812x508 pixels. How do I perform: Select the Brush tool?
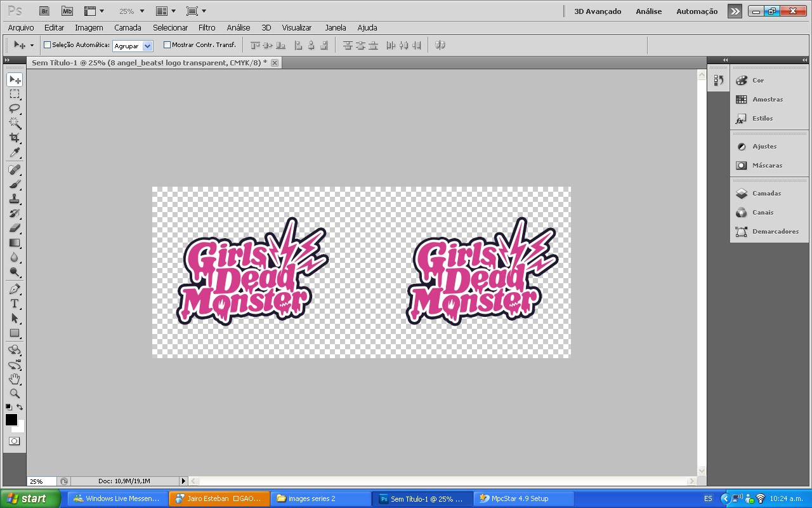point(15,184)
